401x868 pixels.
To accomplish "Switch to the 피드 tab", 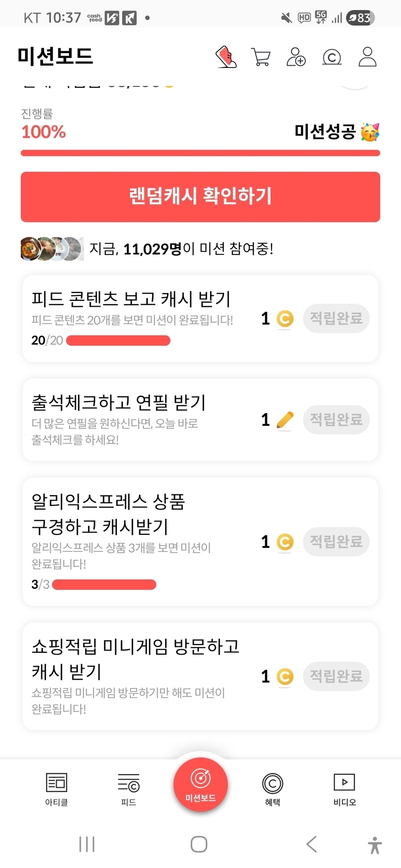I will pos(129,789).
